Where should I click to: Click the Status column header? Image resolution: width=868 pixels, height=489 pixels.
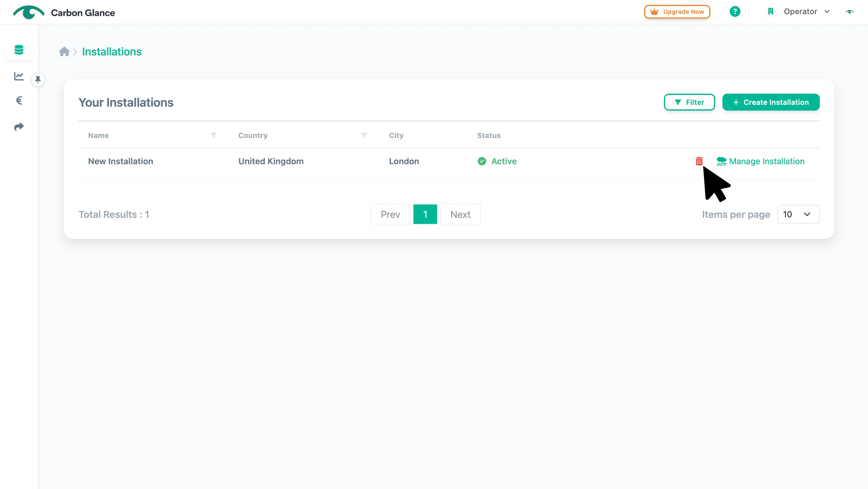pos(489,135)
